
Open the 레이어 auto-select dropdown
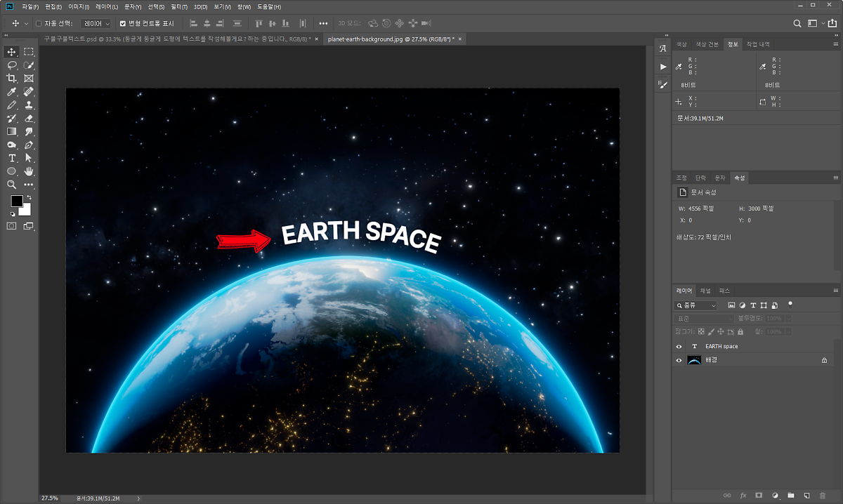click(x=96, y=23)
